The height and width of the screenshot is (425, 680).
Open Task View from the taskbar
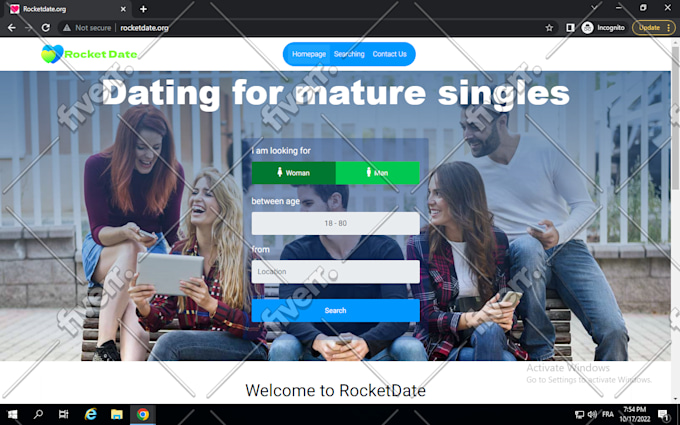(64, 414)
